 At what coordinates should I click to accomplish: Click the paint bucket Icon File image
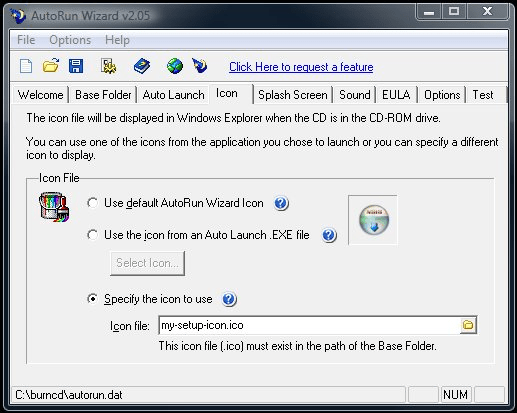(x=54, y=207)
